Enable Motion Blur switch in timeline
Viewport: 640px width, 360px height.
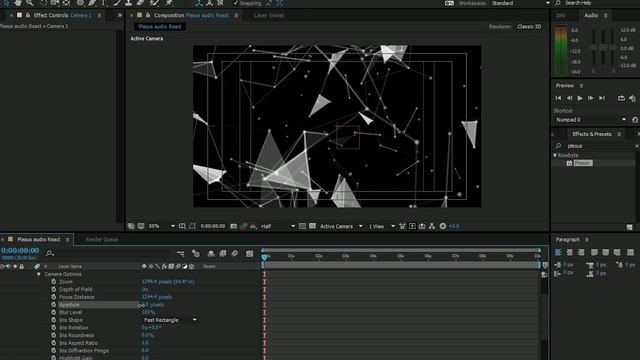(x=235, y=253)
